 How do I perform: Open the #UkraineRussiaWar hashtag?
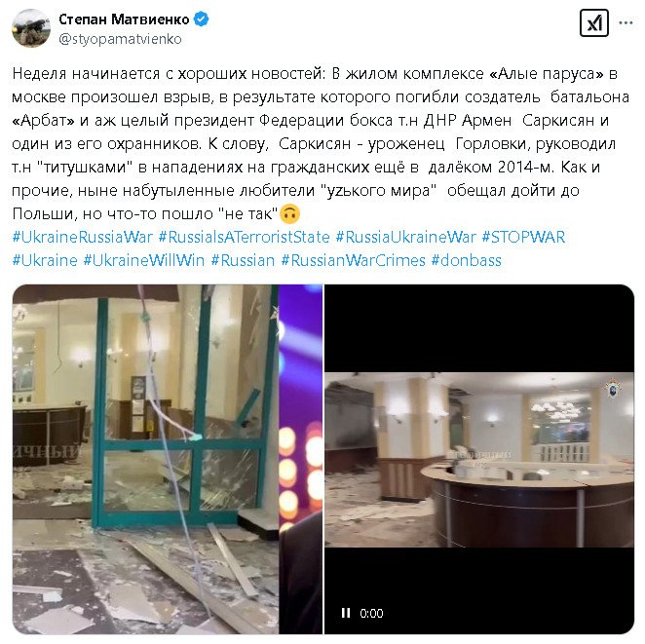[x=82, y=238]
